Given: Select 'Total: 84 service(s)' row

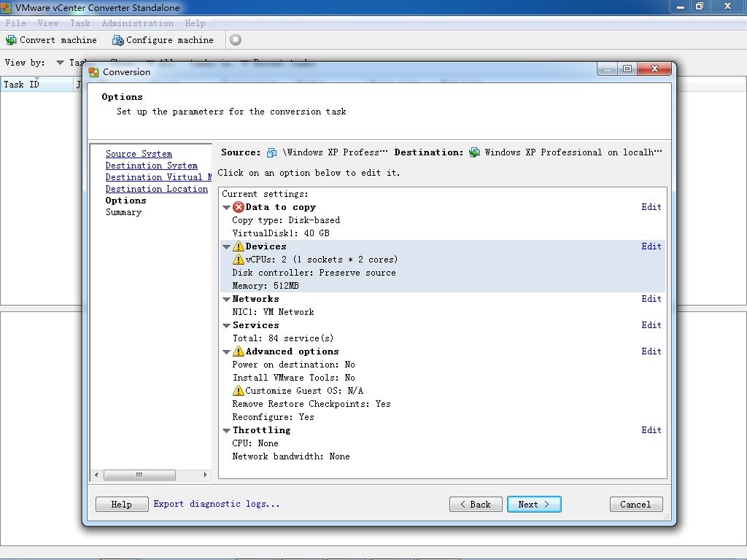Looking at the screenshot, I should [283, 338].
